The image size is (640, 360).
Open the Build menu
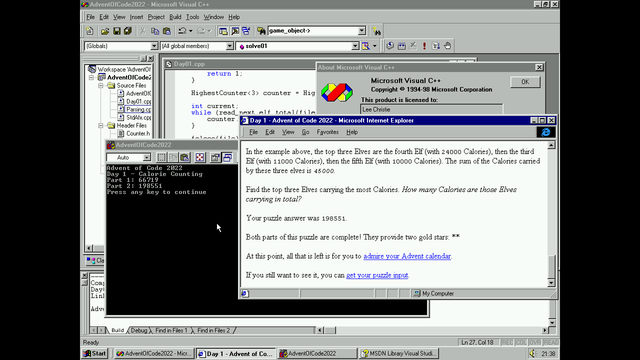tap(175, 17)
